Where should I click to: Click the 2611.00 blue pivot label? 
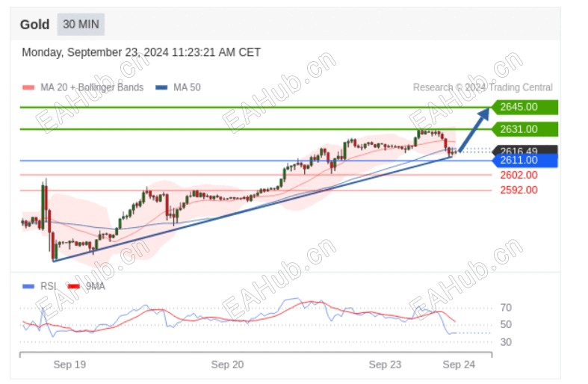524,161
